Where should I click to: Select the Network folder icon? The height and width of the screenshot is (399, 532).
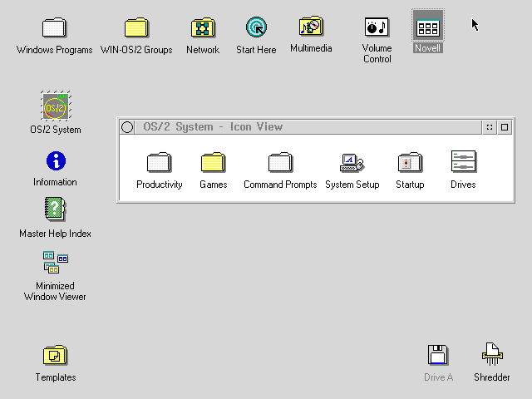[203, 27]
